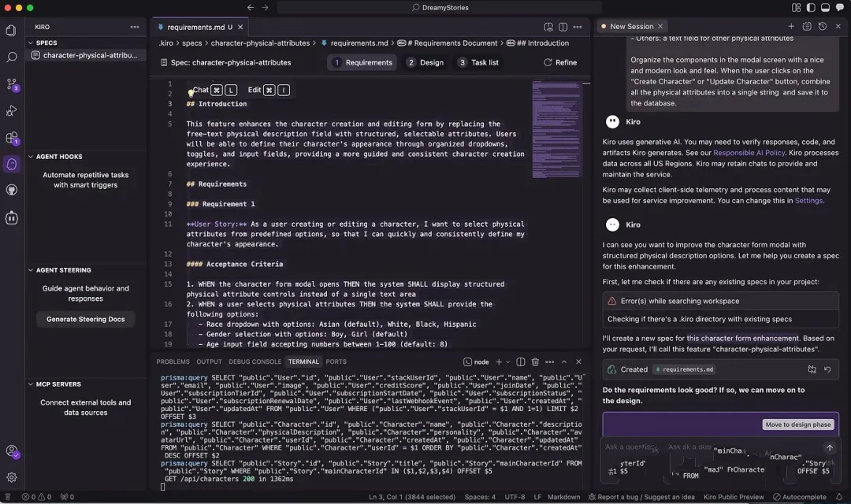The width and height of the screenshot is (851, 504).
Task: Toggle the primary side bar visibility
Action: click(811, 8)
